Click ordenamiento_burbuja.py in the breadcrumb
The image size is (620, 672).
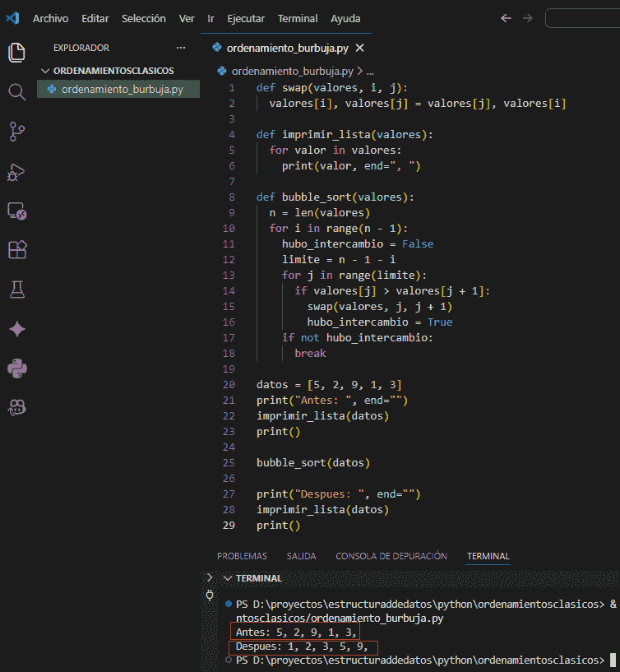tap(293, 71)
